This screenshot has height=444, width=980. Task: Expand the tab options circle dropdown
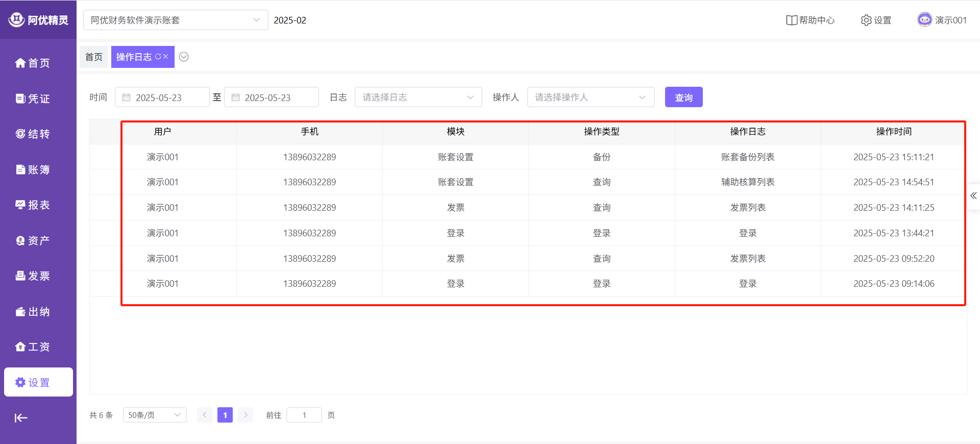coord(184,57)
